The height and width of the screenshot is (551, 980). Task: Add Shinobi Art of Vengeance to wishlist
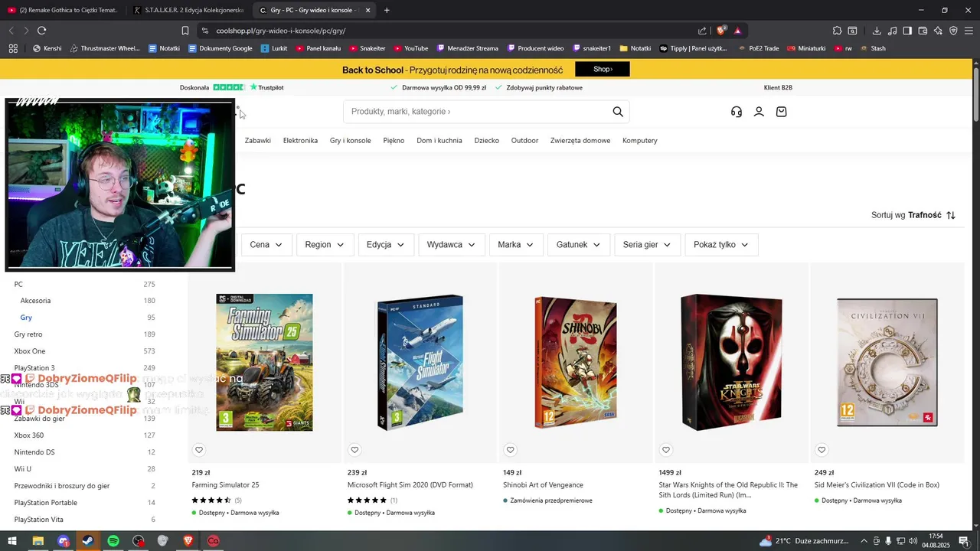pyautogui.click(x=510, y=450)
